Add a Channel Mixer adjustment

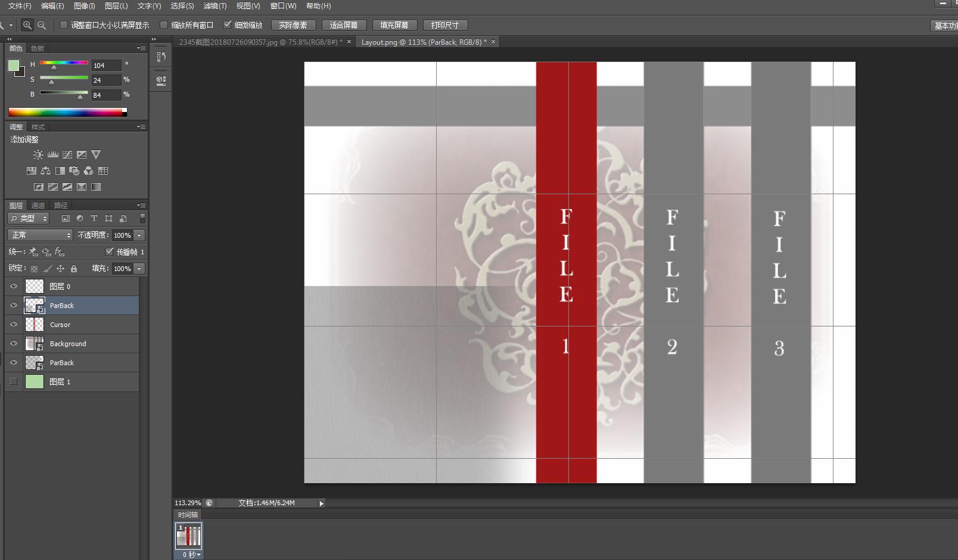click(x=89, y=171)
